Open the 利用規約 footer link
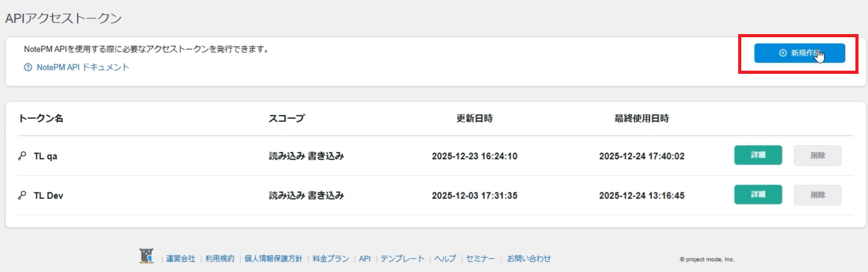This screenshot has width=868, height=272. click(x=219, y=259)
